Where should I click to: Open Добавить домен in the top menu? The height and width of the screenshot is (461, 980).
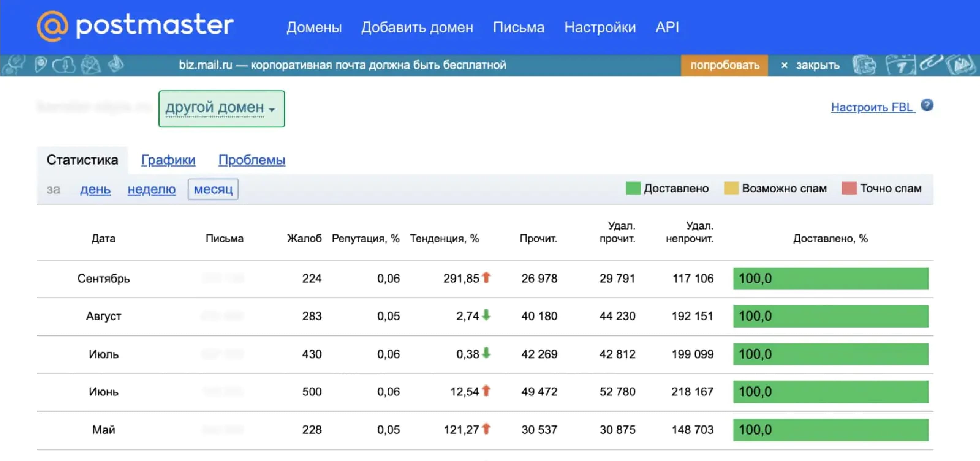coord(417,27)
